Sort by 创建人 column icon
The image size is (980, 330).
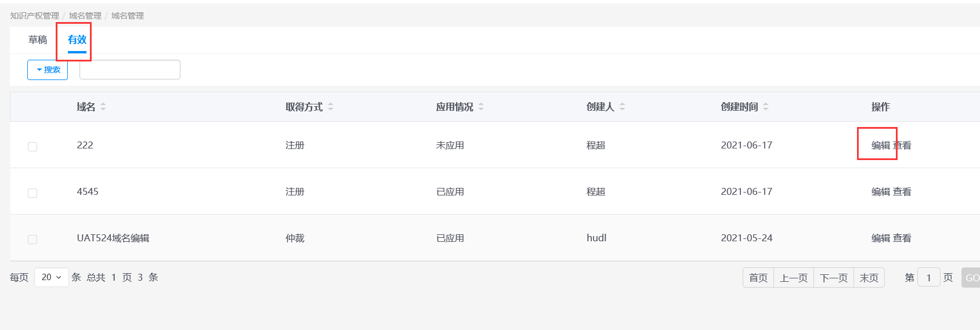coord(623,107)
